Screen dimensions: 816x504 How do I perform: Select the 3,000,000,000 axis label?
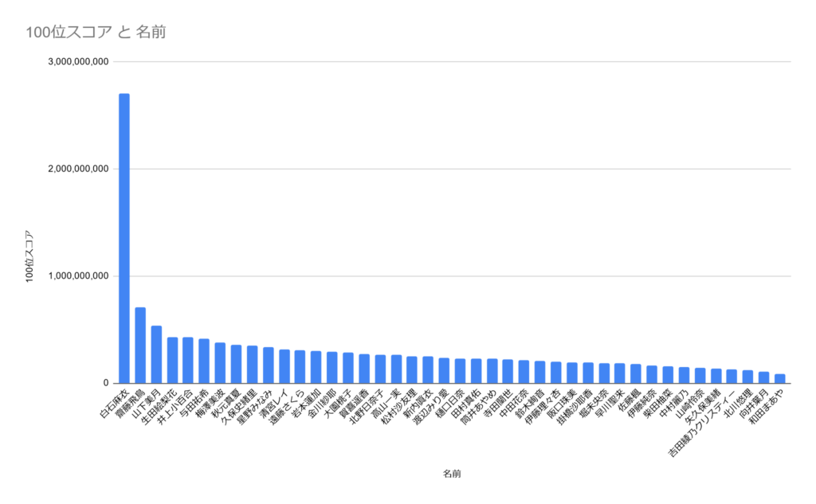pyautogui.click(x=79, y=62)
